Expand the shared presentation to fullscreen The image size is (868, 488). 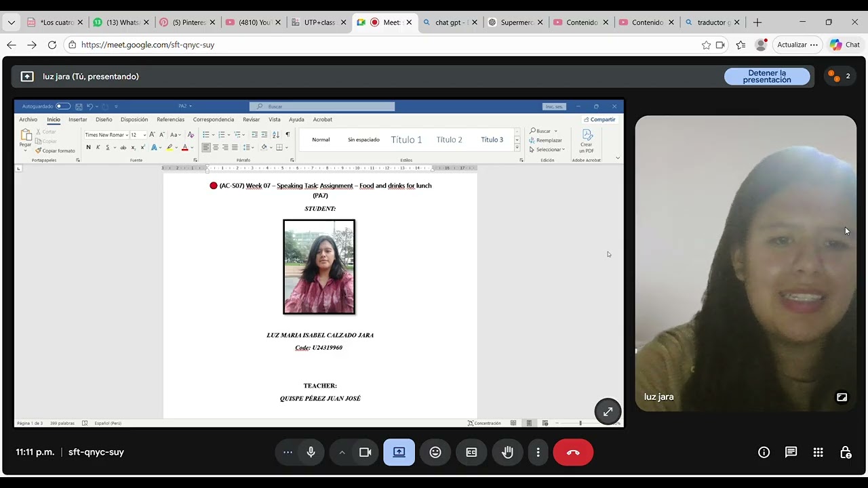pos(608,411)
